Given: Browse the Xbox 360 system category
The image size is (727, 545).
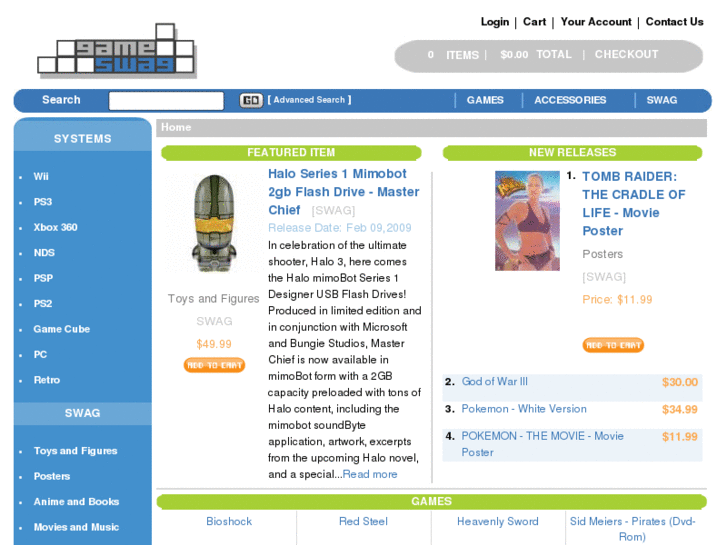Looking at the screenshot, I should pos(55,227).
